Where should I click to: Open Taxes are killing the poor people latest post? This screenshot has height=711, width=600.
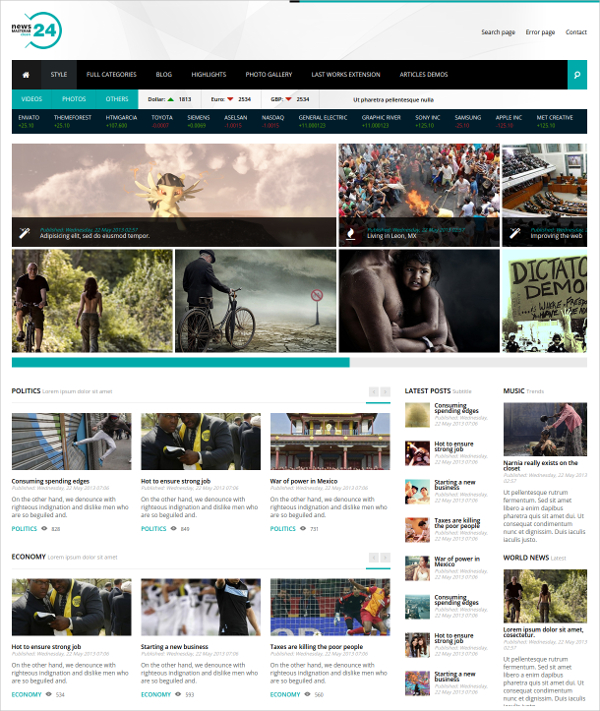(x=457, y=523)
